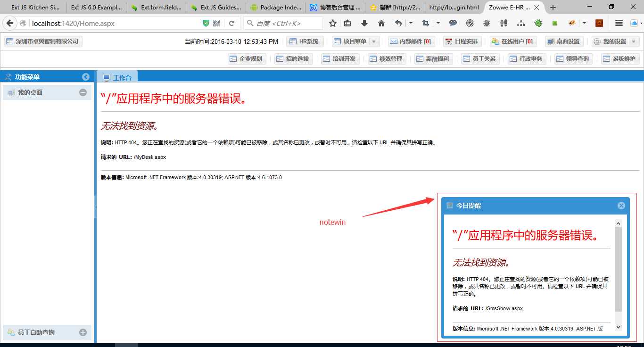644x347 pixels.
Task: Close the 今日提醒 popup window
Action: [621, 206]
